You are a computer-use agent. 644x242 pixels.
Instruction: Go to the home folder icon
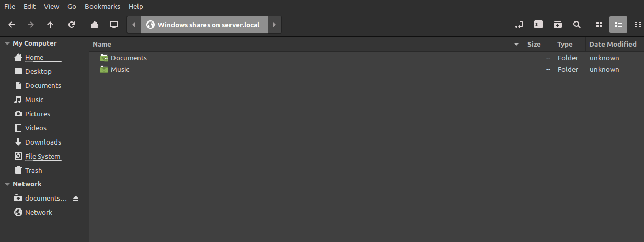coord(95,25)
